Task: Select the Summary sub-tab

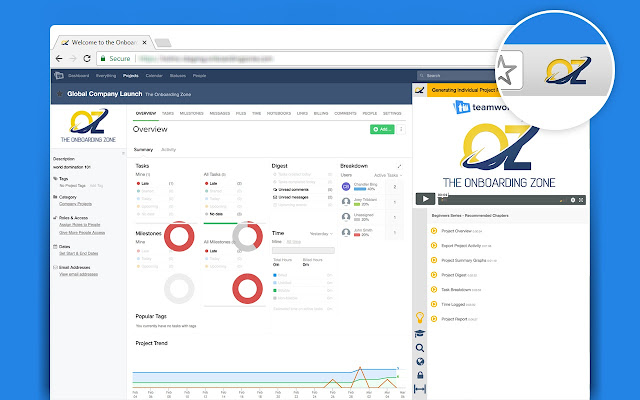Action: (143, 150)
